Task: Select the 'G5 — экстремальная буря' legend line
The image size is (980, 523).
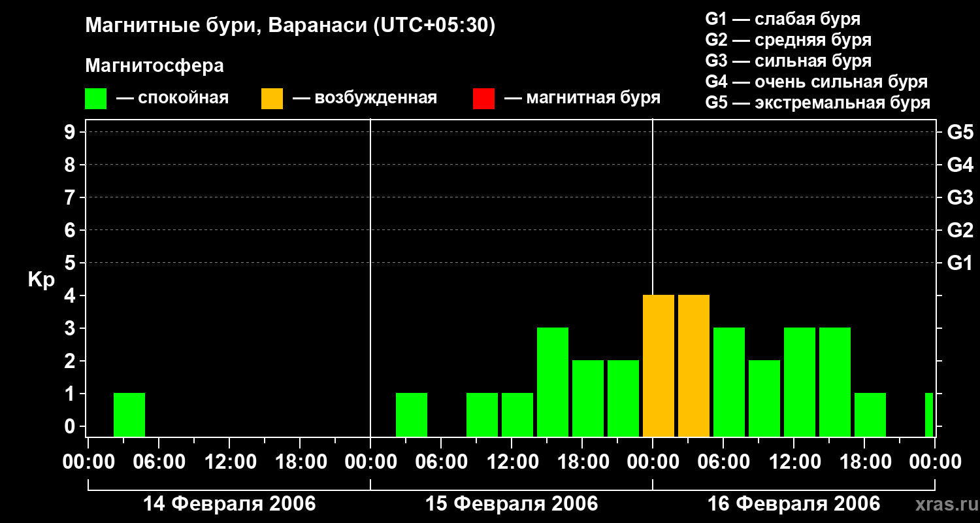Action: click(x=818, y=103)
